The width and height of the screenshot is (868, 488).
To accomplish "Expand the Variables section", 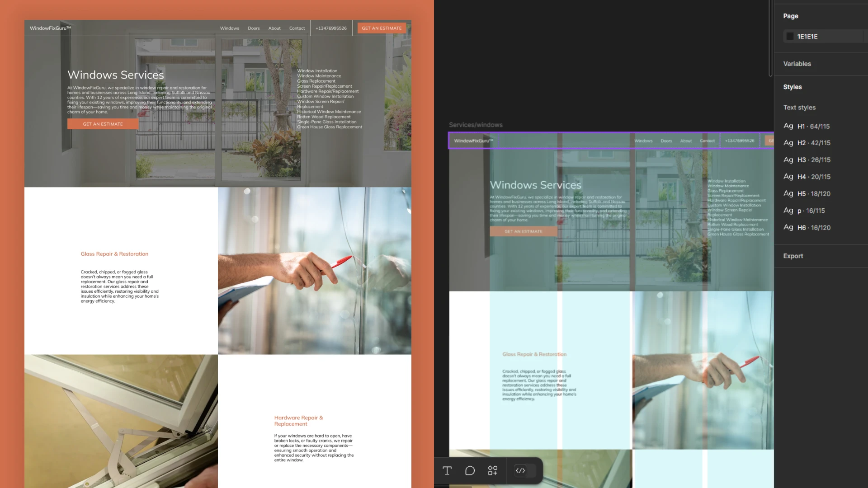I will click(797, 64).
